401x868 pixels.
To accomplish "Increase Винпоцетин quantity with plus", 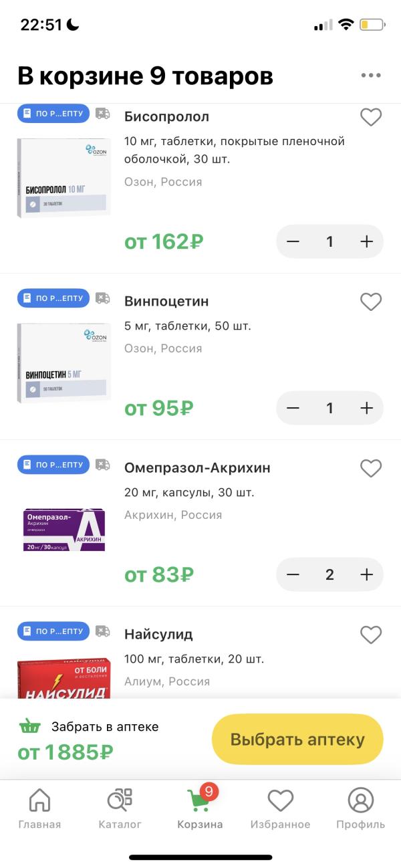I will pos(366,408).
